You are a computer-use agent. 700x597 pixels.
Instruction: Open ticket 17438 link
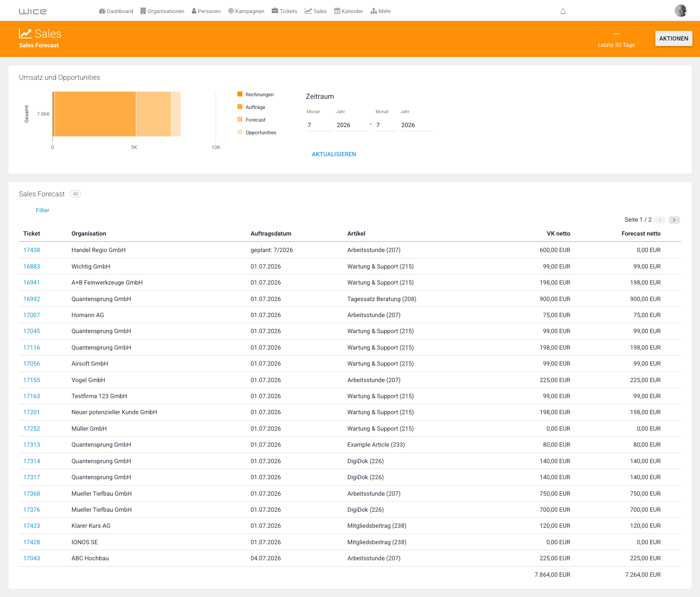pyautogui.click(x=32, y=250)
